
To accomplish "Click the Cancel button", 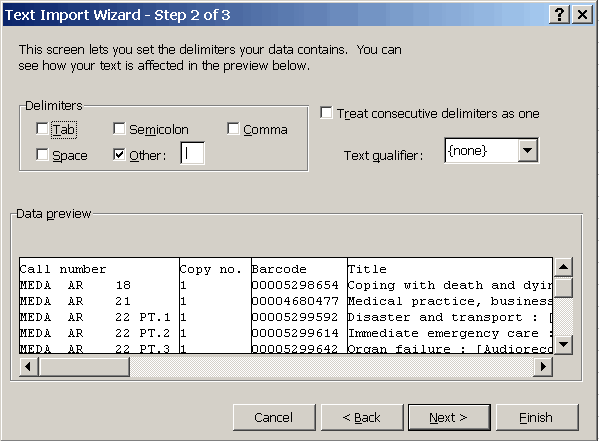I will pyautogui.click(x=274, y=417).
